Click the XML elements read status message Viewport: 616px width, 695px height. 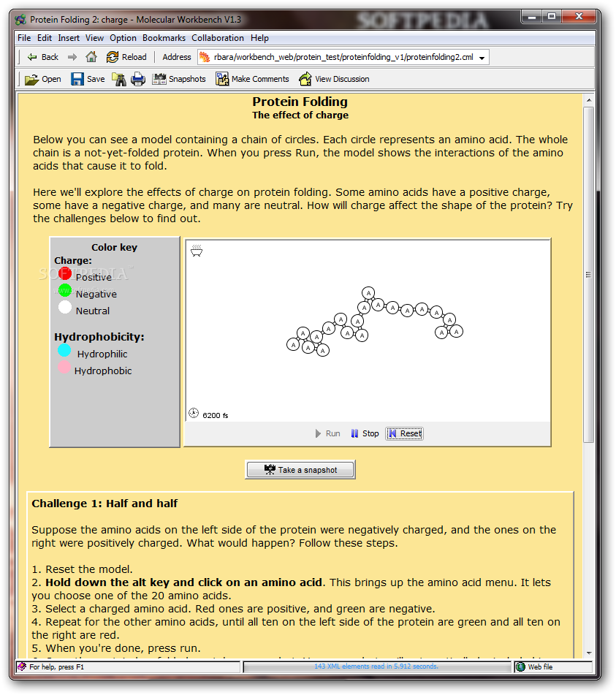pos(376,666)
